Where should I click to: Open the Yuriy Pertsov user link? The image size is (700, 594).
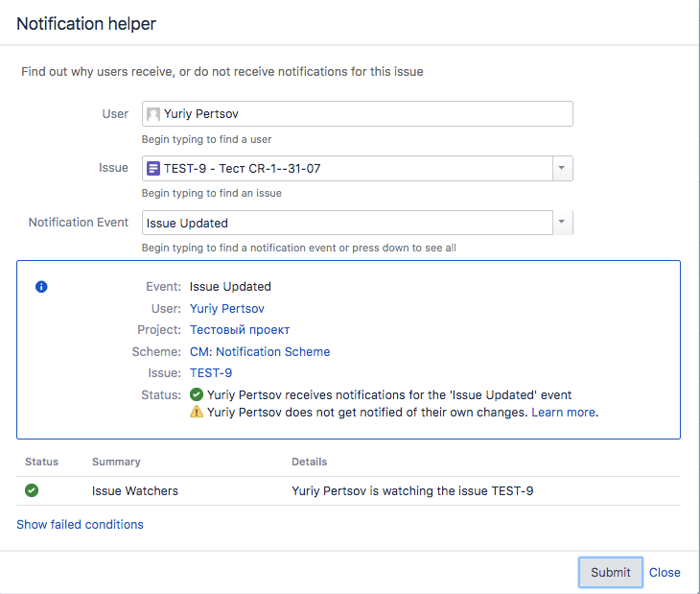click(227, 309)
